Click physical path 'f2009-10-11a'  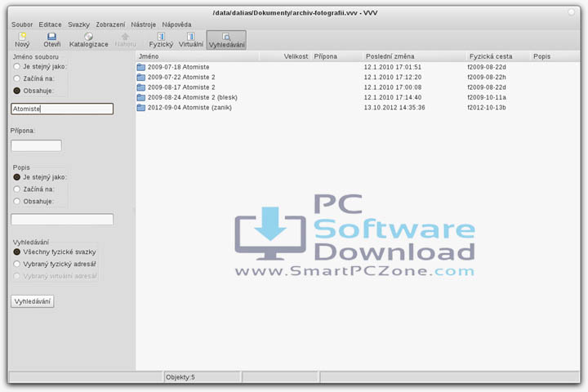click(487, 97)
